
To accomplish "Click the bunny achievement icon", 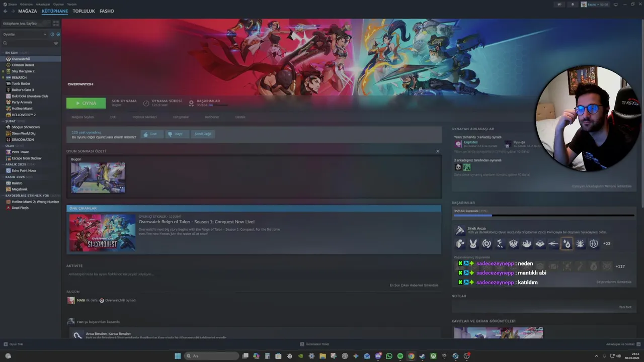I will click(x=473, y=244).
